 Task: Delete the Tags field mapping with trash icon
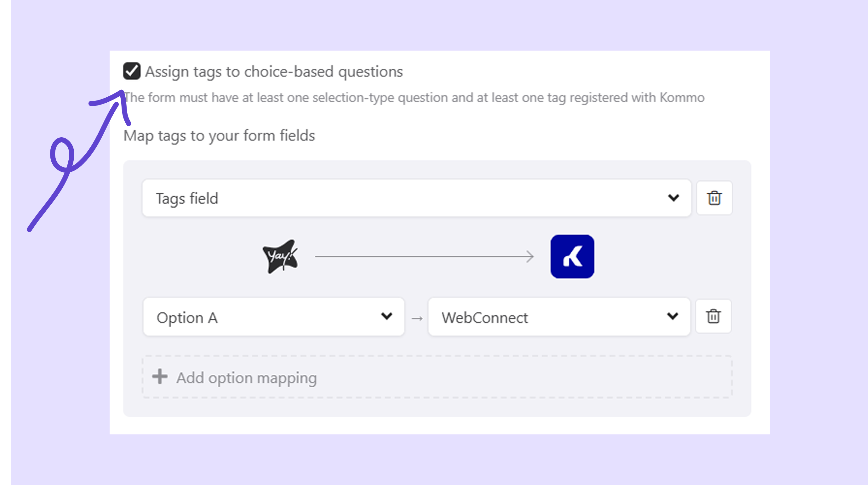click(714, 198)
